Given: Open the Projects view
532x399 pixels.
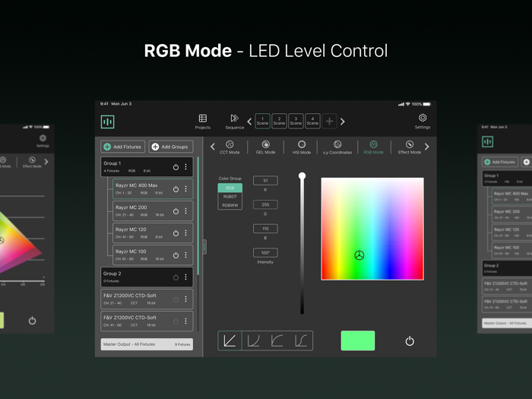Looking at the screenshot, I should pyautogui.click(x=203, y=122).
